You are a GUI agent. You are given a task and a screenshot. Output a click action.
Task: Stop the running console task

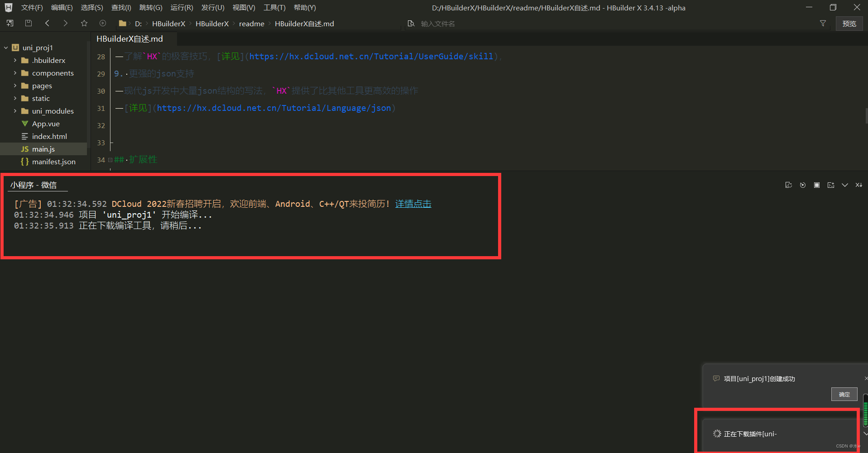click(x=817, y=185)
